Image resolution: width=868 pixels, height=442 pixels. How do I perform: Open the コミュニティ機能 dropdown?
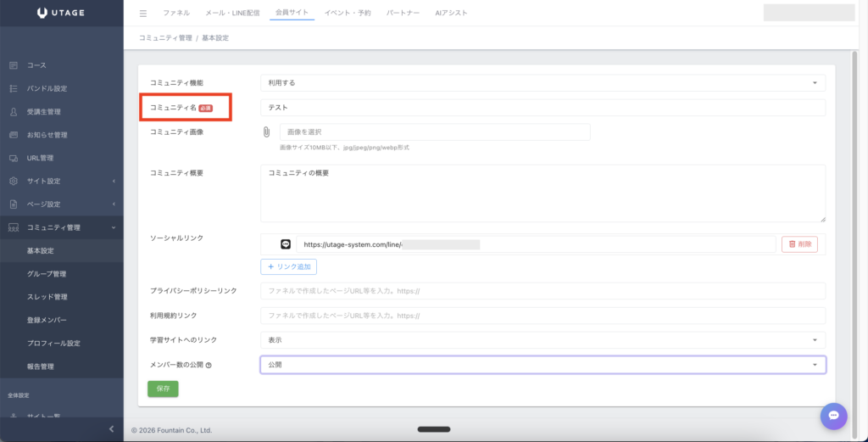tap(543, 83)
